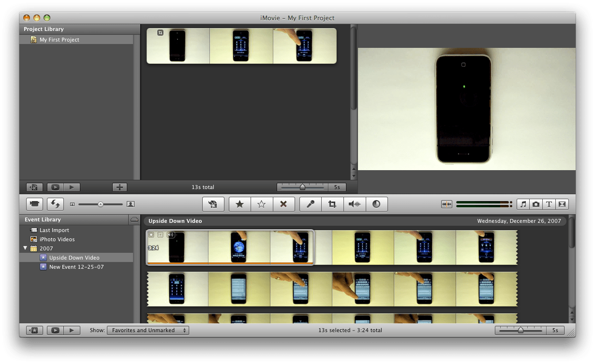The height and width of the screenshot is (364, 595).
Task: Unmark the selection using the hollow star
Action: (x=262, y=204)
